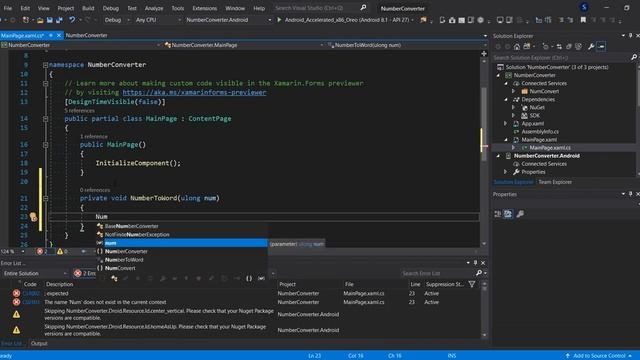Image resolution: width=640 pixels, height=360 pixels.
Task: Click the Search Solution Explorer field
Action: point(561,58)
